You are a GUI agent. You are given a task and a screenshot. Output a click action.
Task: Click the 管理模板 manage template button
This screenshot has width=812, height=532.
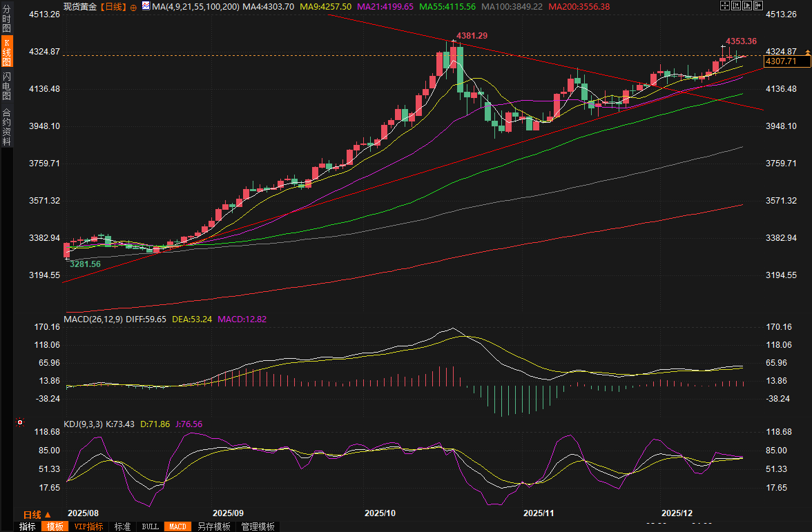pyautogui.click(x=258, y=526)
